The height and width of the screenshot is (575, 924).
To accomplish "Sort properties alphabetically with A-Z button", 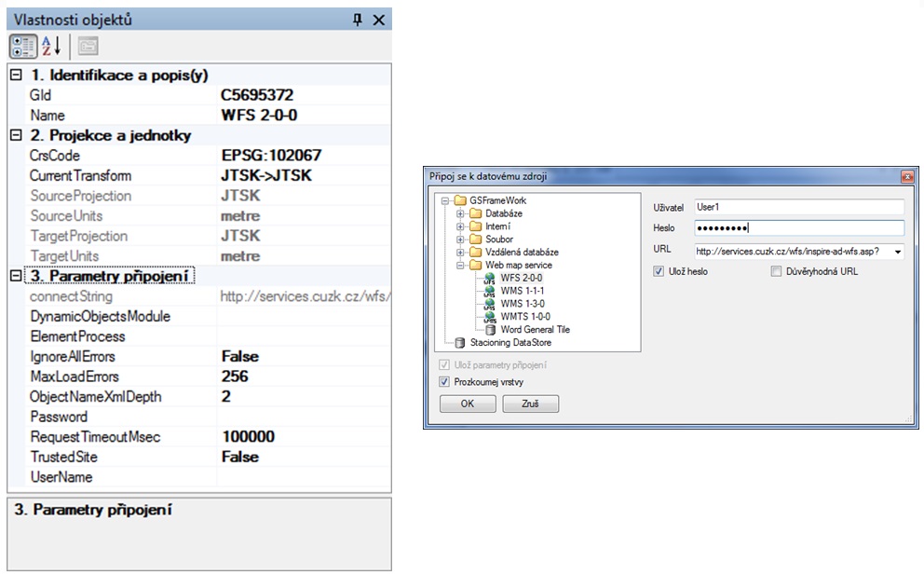I will point(51,47).
